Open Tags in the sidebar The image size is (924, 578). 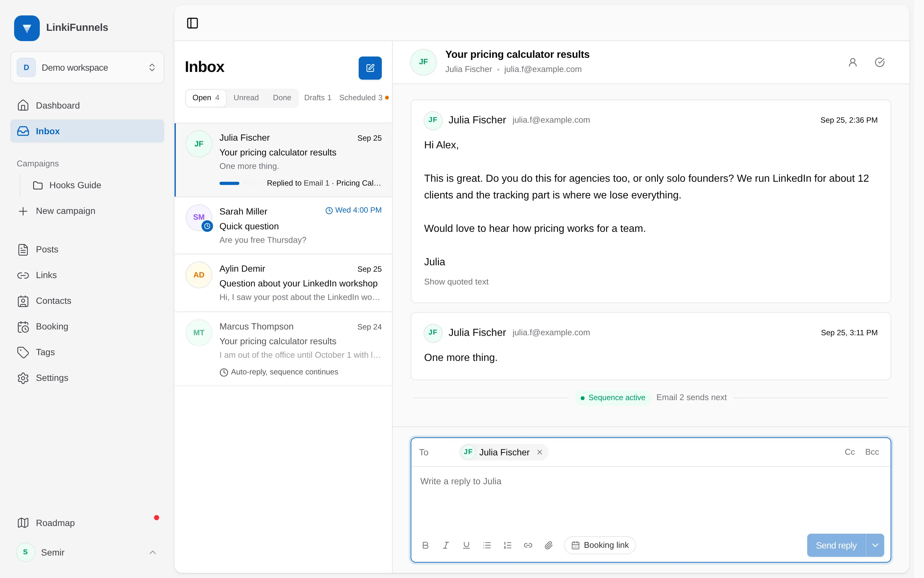tap(87, 352)
